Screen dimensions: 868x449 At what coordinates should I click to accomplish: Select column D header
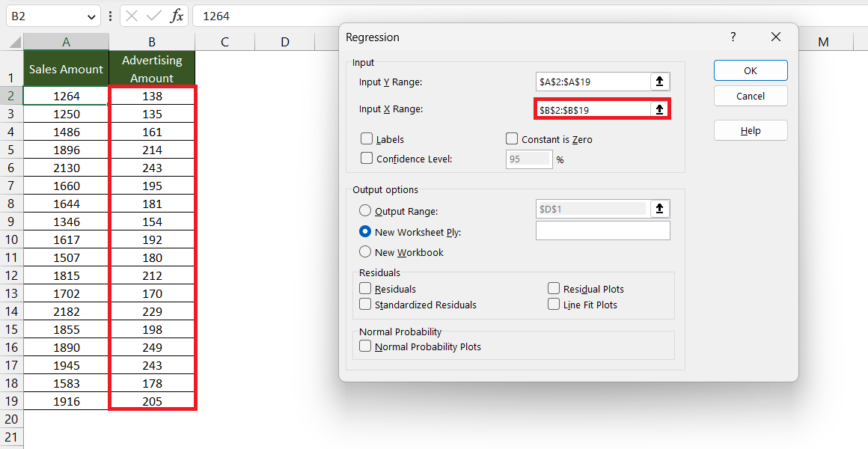pos(284,41)
